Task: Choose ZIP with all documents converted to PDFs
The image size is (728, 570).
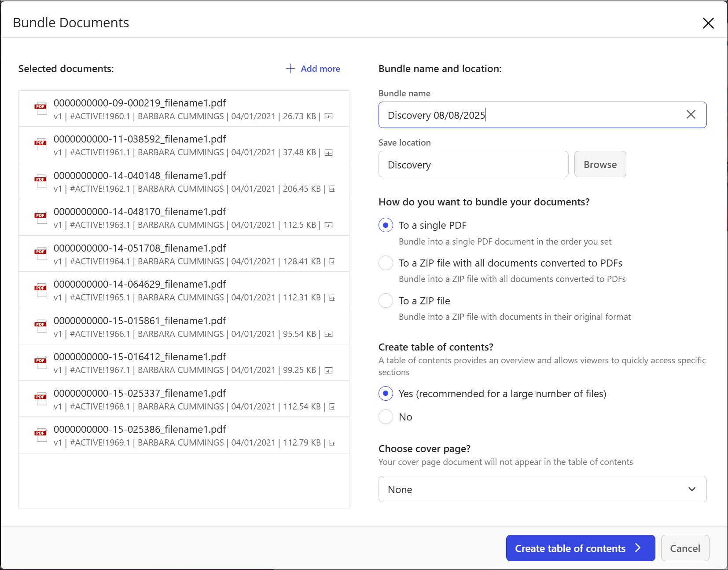Action: pos(386,263)
